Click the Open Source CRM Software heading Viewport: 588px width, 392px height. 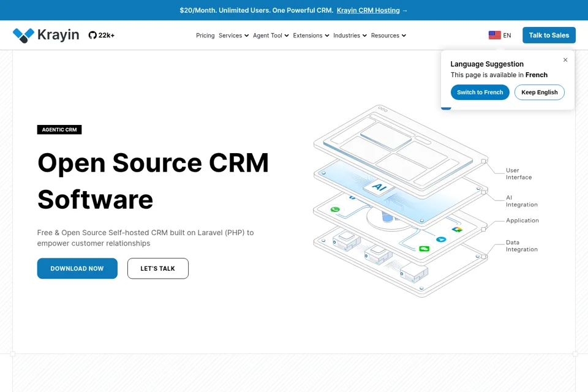(x=153, y=181)
